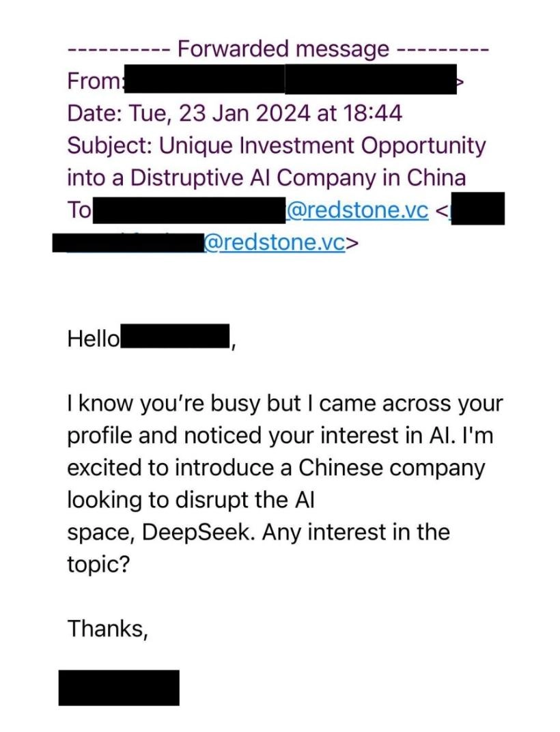The image size is (560, 732).
Task: Open the second @redstone.vc link on lower line
Action: tap(275, 242)
